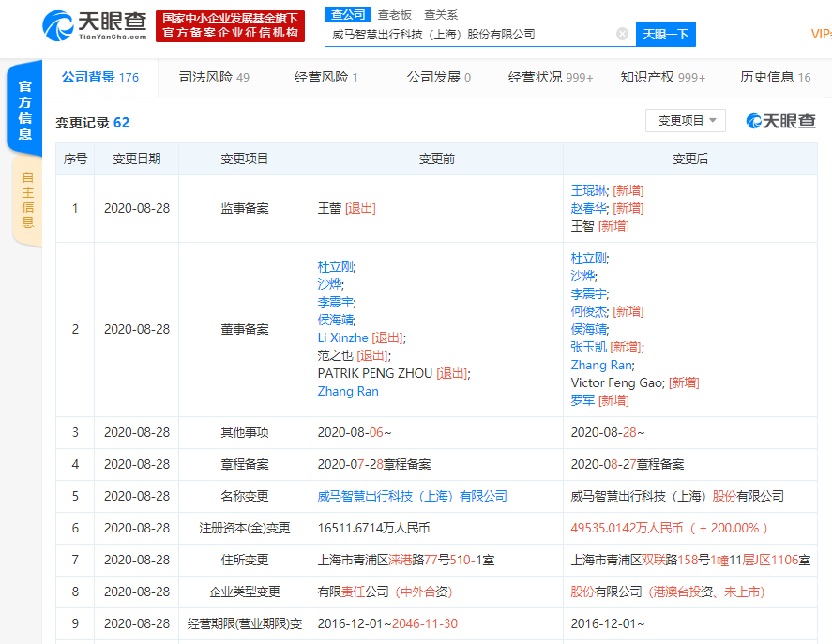Clear the search box with the X icon
The image size is (832, 644).
622,35
